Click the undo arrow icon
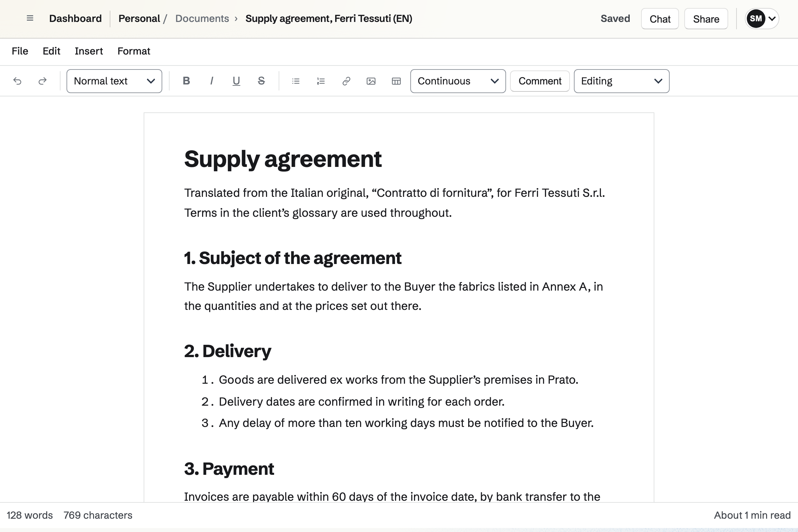Screen dimensions: 798x532 [17, 81]
